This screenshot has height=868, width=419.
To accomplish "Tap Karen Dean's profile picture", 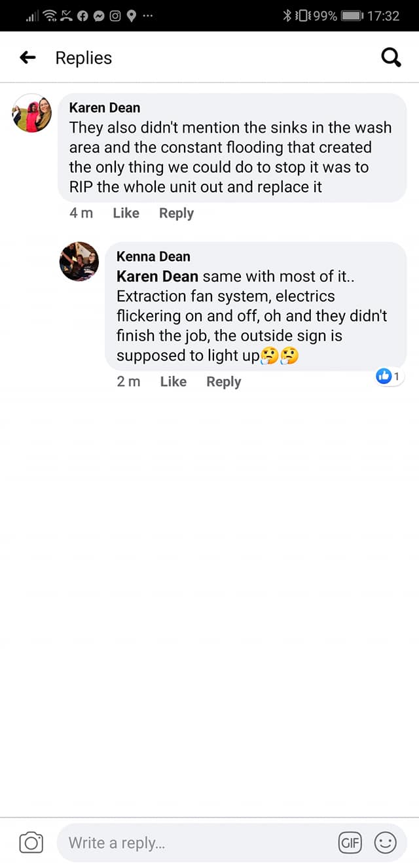I will [31, 114].
